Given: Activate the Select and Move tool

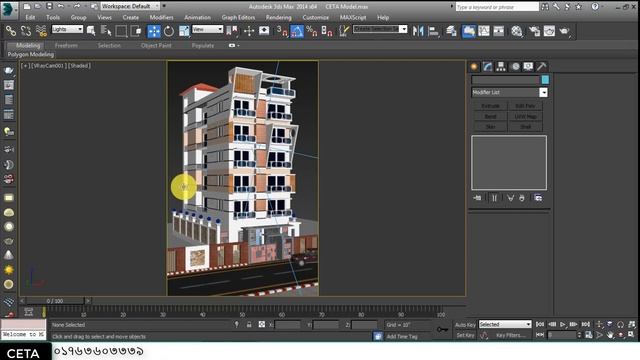Looking at the screenshot, I should 154,31.
